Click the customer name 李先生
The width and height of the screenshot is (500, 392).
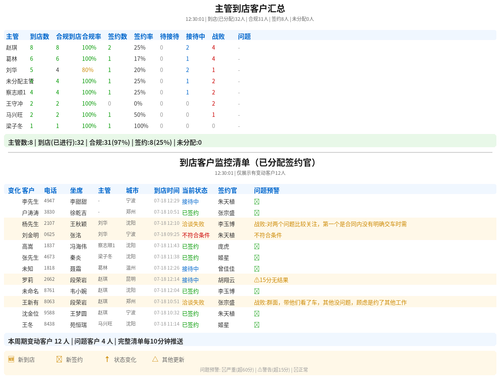30,202
